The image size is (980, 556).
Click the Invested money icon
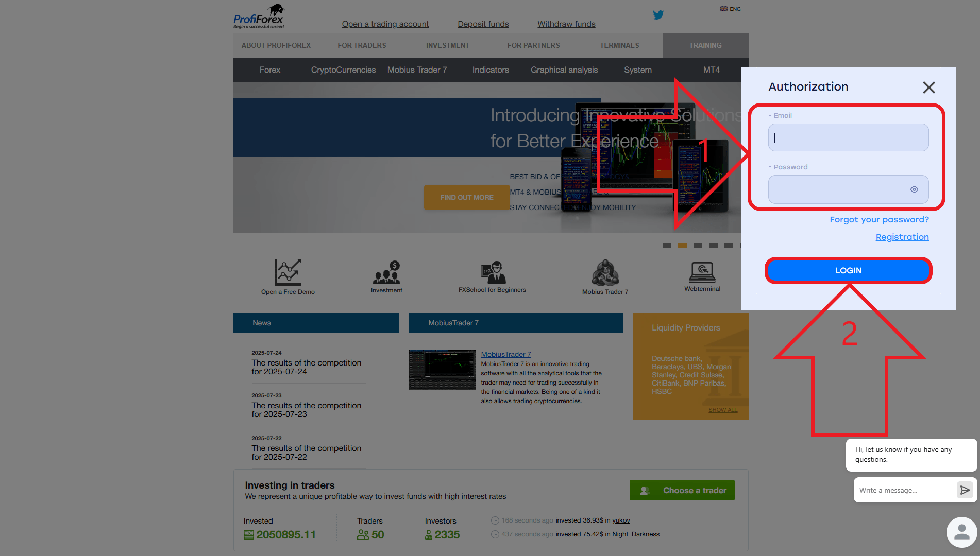tap(249, 535)
